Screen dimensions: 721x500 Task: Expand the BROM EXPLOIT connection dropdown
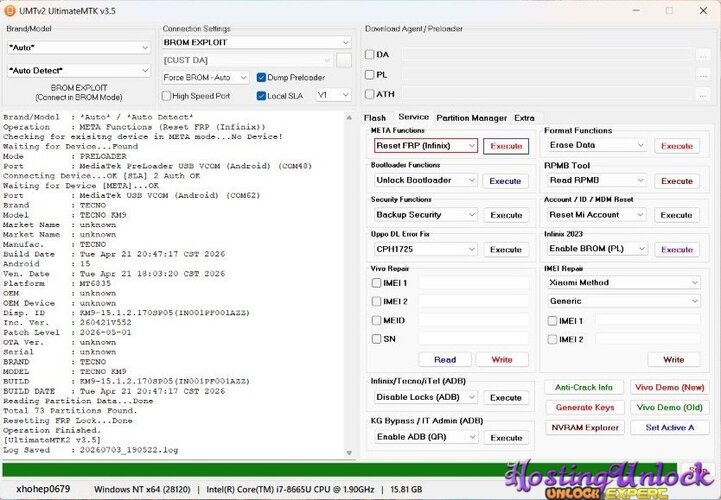click(256, 42)
